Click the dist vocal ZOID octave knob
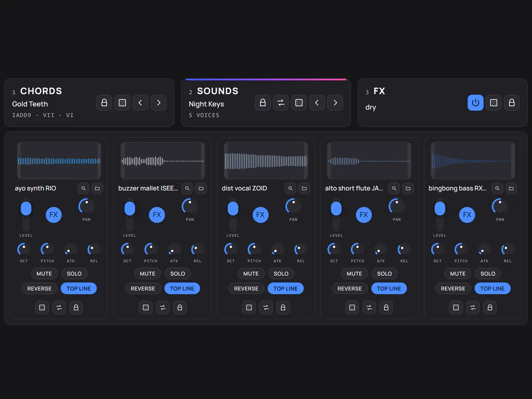This screenshot has width=532, height=399. coord(231,250)
